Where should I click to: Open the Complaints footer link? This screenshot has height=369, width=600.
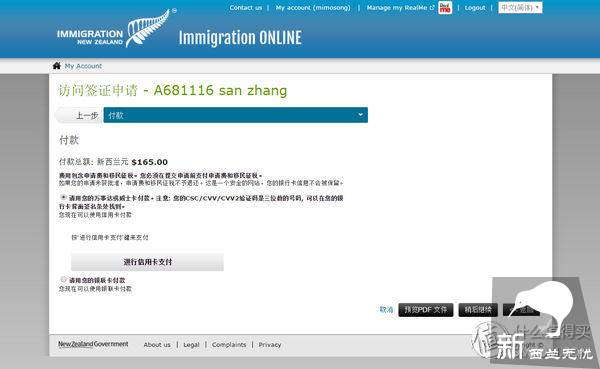coord(229,345)
